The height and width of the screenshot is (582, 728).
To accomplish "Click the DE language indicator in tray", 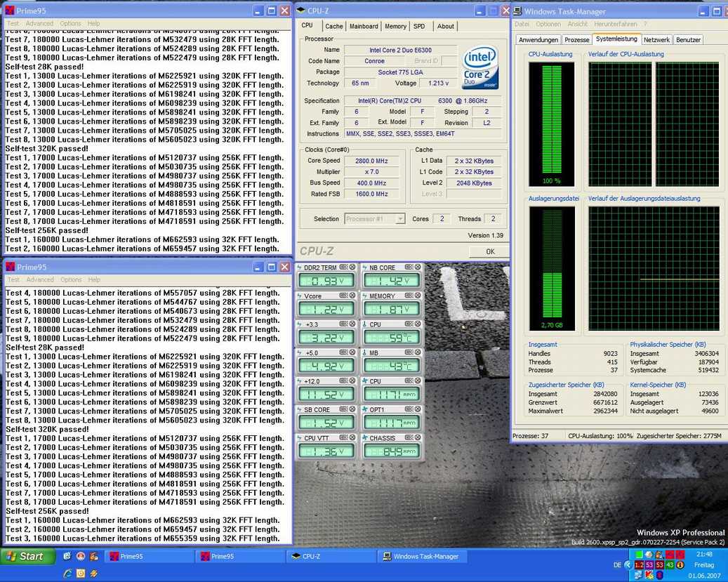I will click(x=617, y=565).
